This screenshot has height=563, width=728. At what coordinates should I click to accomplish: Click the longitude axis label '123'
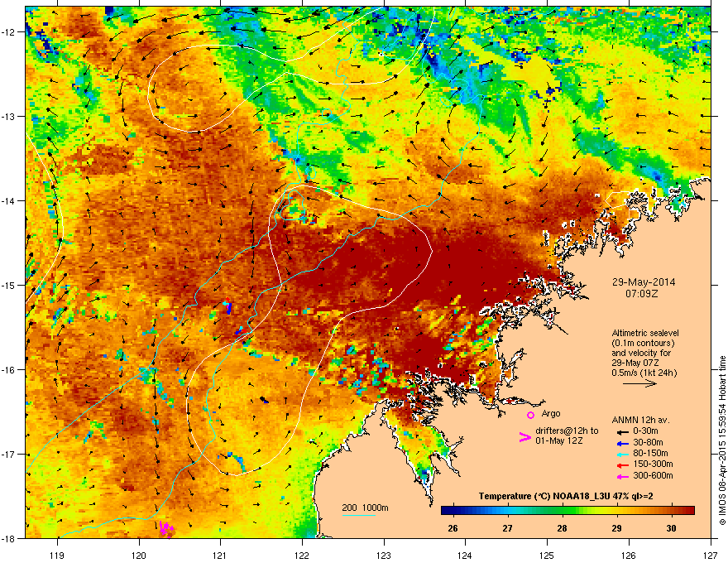coord(384,555)
